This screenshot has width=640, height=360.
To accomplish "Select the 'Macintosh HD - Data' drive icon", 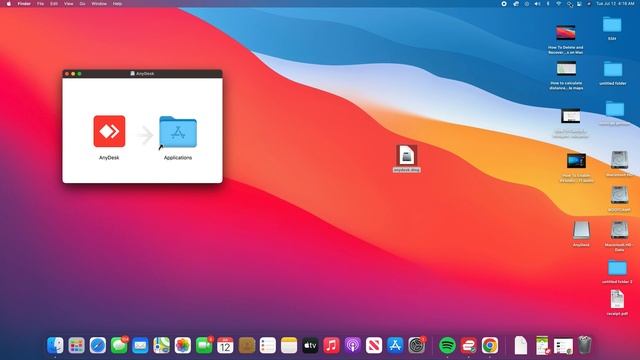I will click(x=619, y=230).
